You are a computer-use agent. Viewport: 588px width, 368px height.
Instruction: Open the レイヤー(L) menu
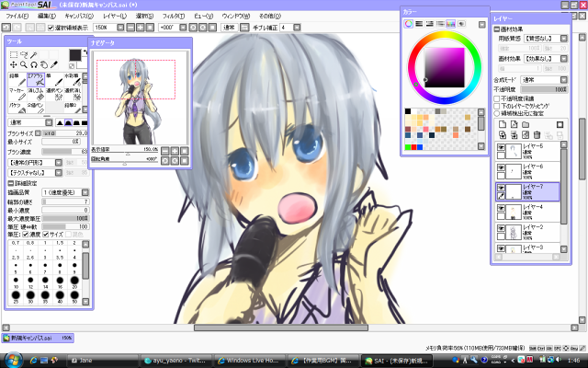pos(115,17)
